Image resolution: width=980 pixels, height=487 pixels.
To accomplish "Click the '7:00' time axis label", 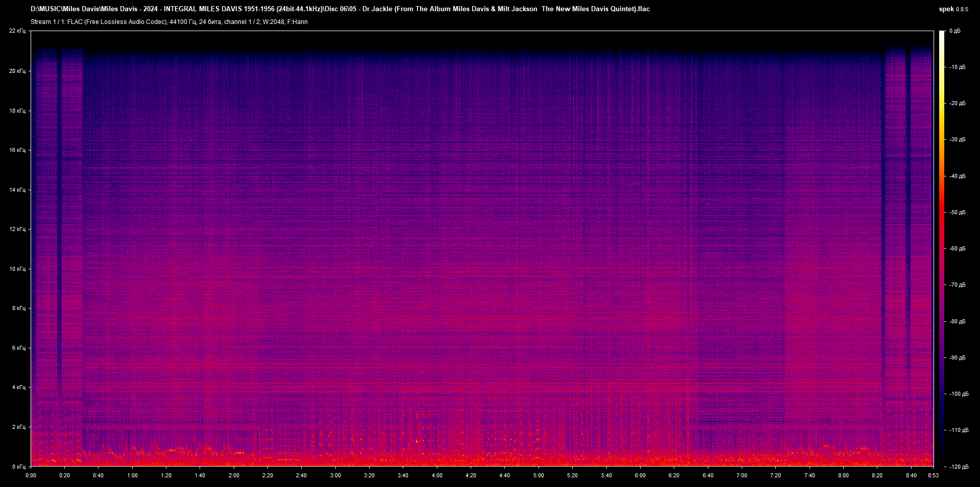I will coord(742,475).
